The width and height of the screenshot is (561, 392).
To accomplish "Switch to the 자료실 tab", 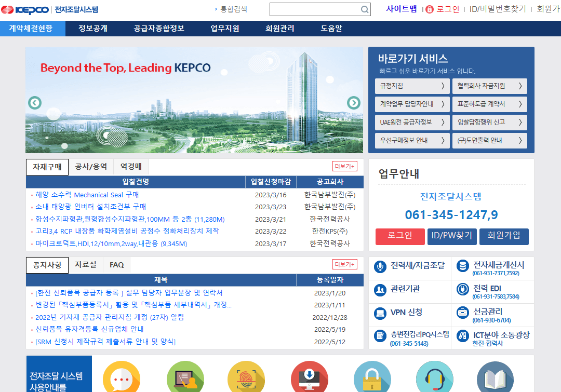I will [86, 265].
